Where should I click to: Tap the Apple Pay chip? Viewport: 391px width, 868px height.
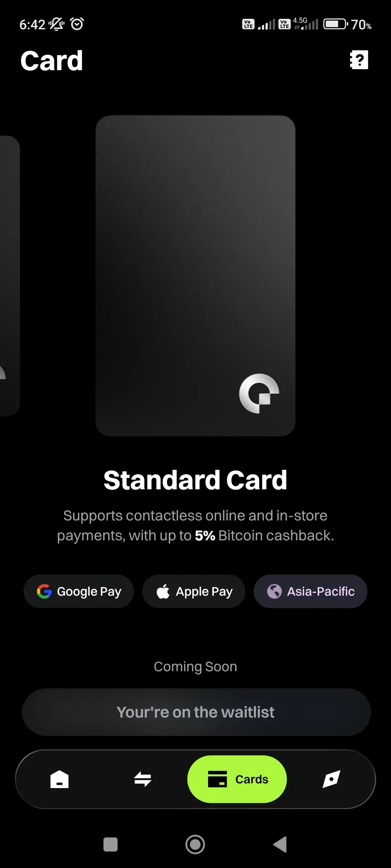point(194,591)
